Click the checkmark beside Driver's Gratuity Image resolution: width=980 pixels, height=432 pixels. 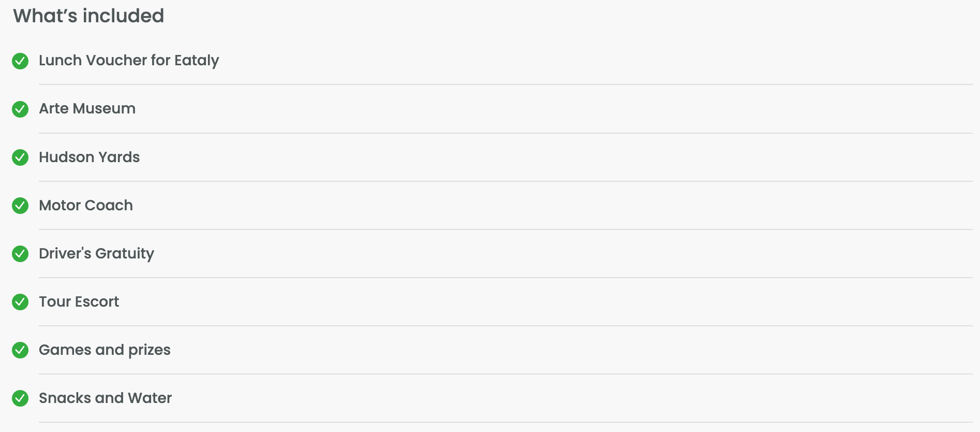(x=20, y=254)
